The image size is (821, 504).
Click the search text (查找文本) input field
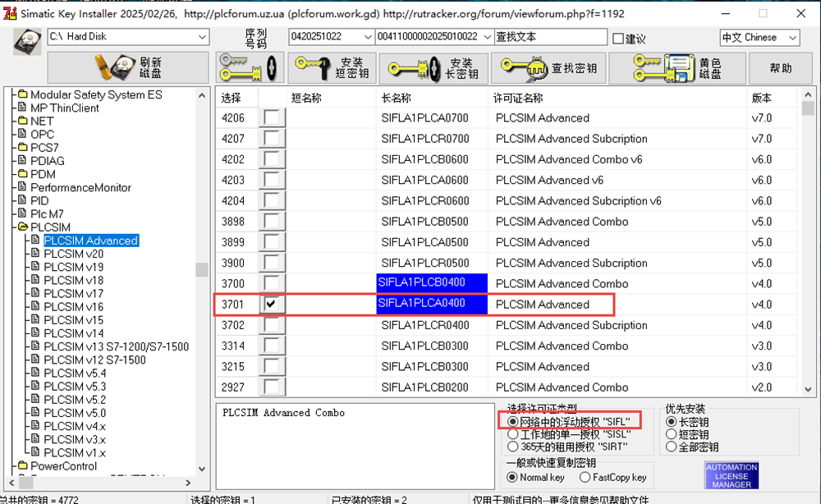[x=550, y=37]
